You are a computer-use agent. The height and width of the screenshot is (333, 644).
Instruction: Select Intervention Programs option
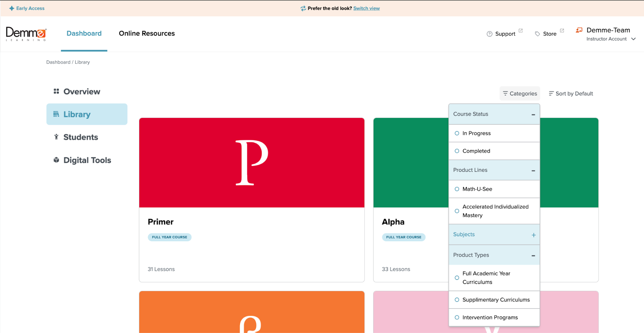click(x=494, y=317)
